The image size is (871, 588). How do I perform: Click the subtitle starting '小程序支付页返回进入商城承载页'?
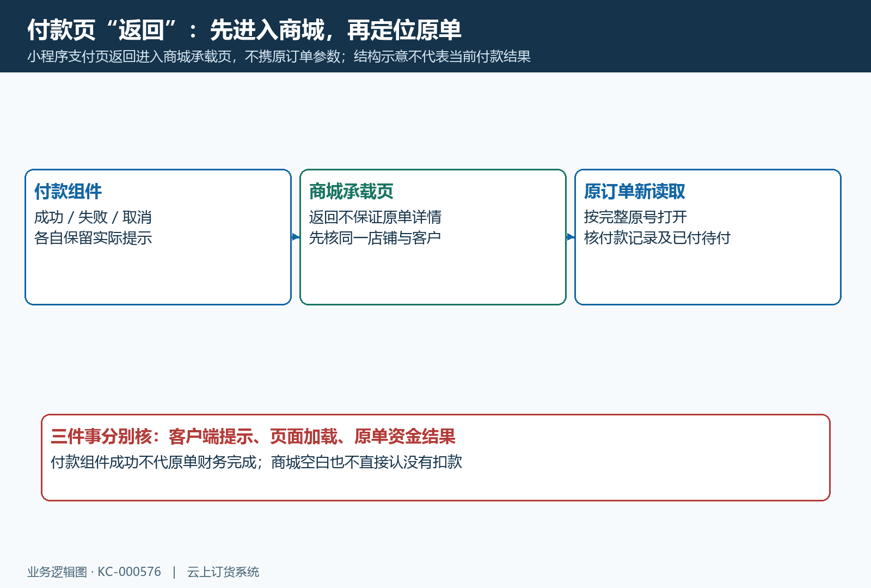coord(279,57)
